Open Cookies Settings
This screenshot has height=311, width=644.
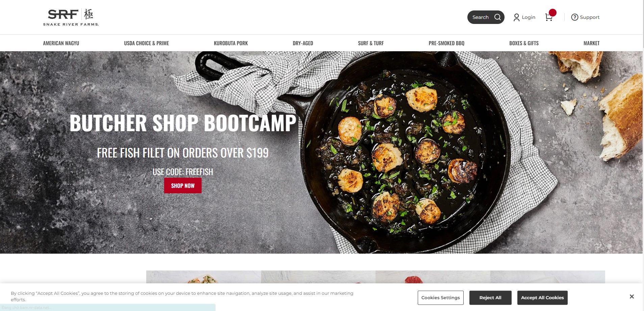coord(440,298)
